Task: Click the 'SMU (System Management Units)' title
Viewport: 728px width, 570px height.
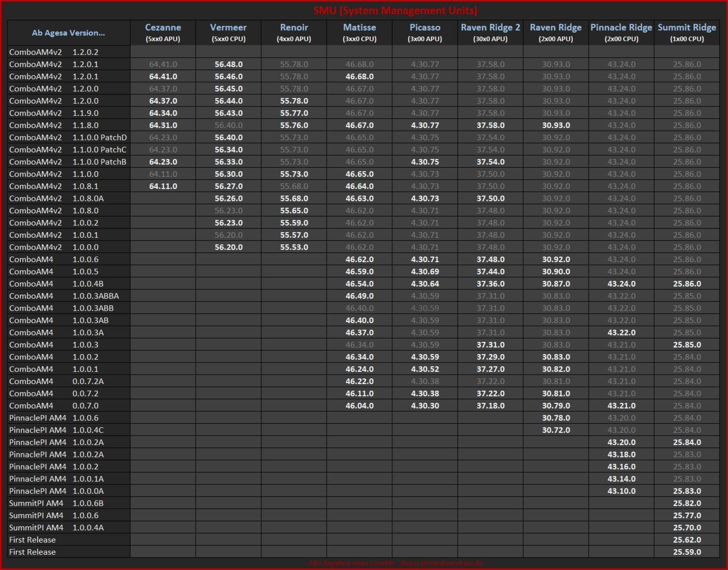Action: click(x=395, y=10)
